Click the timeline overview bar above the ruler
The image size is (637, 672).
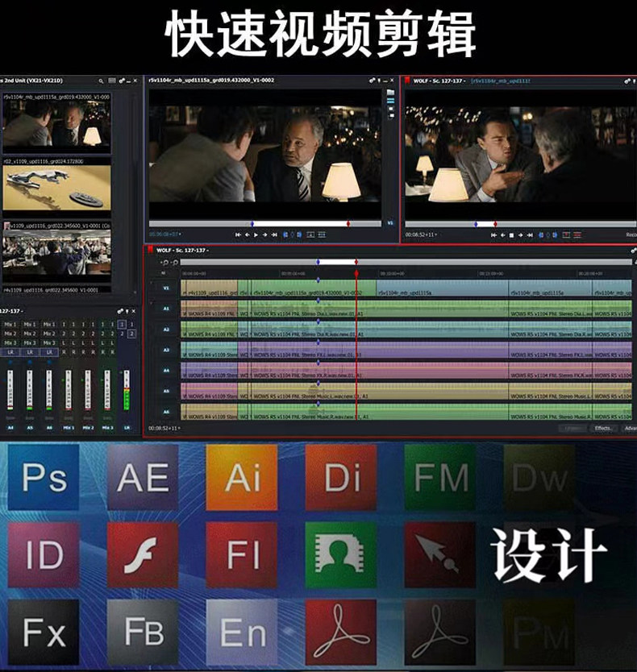(406, 262)
